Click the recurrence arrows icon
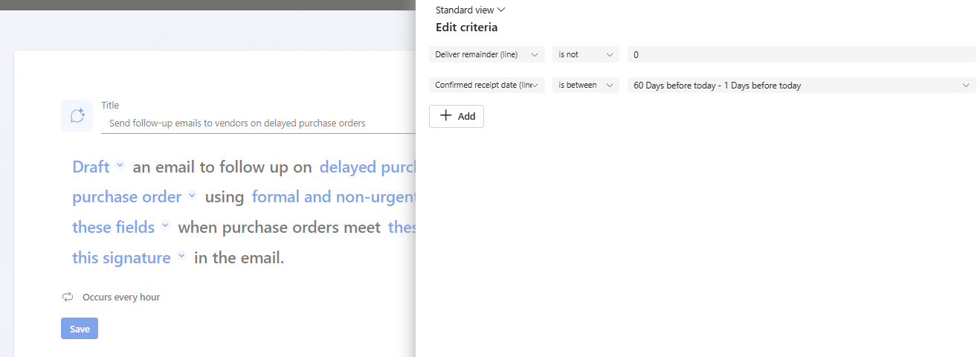 click(x=68, y=297)
